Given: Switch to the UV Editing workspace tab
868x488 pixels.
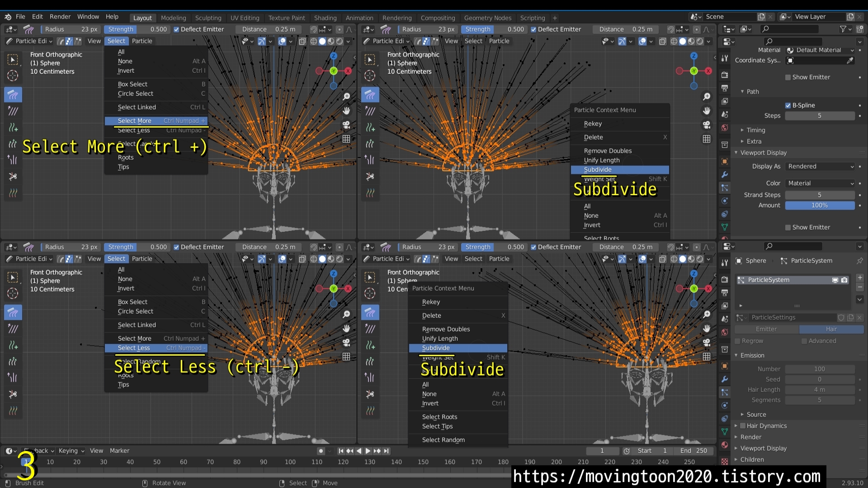Looking at the screenshot, I should tap(245, 18).
